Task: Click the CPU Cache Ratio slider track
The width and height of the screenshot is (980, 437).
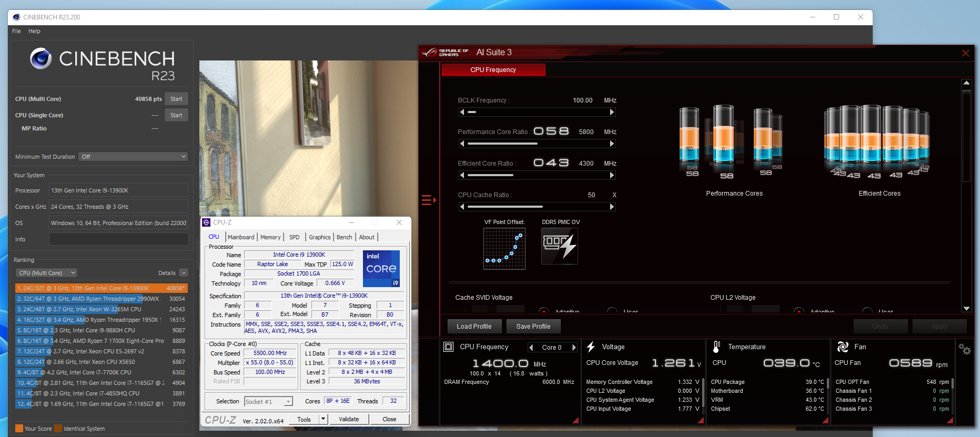Action: point(537,207)
